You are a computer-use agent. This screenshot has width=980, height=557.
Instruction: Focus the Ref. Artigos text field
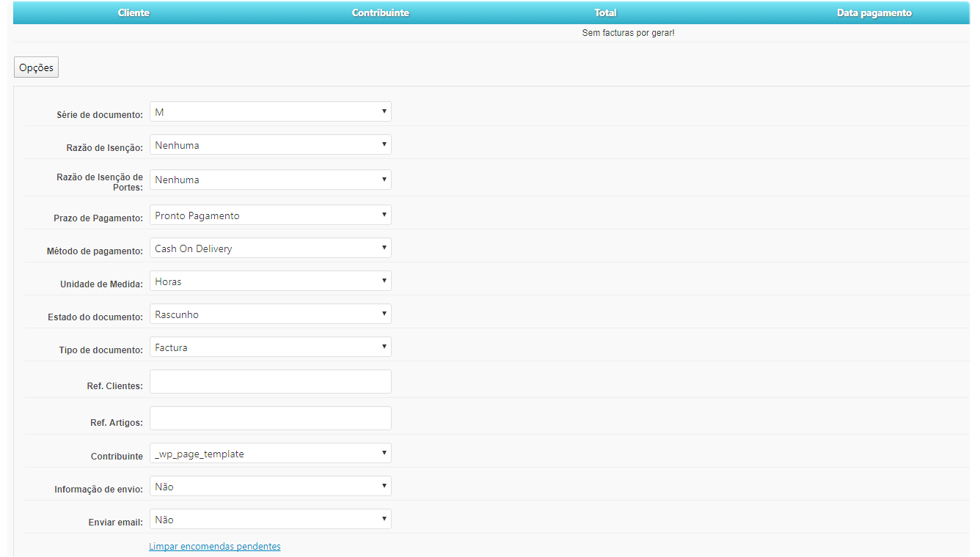coord(271,418)
